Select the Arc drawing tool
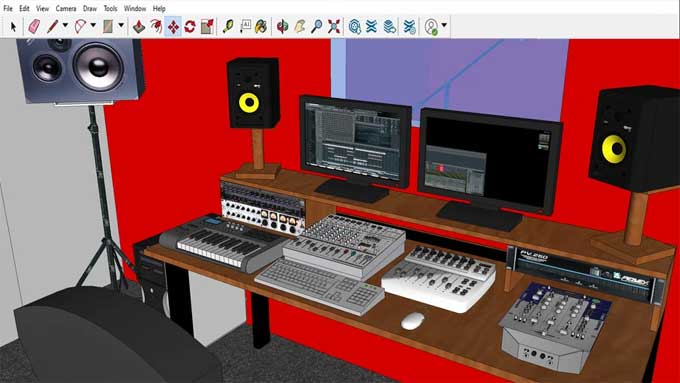The width and height of the screenshot is (680, 383). pyautogui.click(x=80, y=26)
